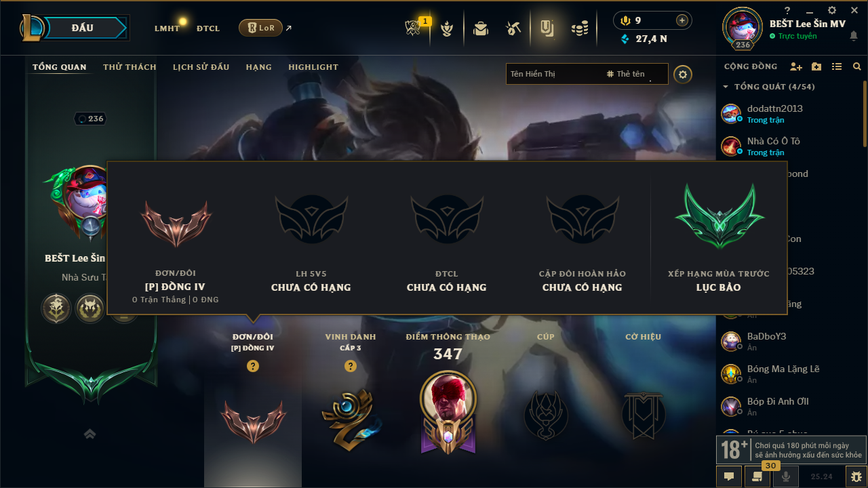The image size is (868, 488).
Task: Open missions icon with 30 badge
Action: pos(757,476)
